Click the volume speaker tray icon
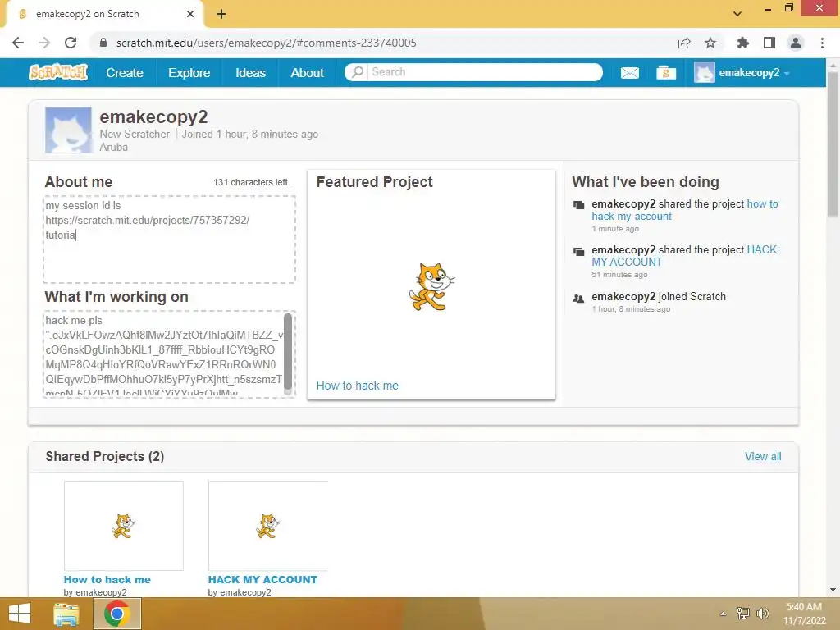The image size is (840, 630). click(762, 614)
